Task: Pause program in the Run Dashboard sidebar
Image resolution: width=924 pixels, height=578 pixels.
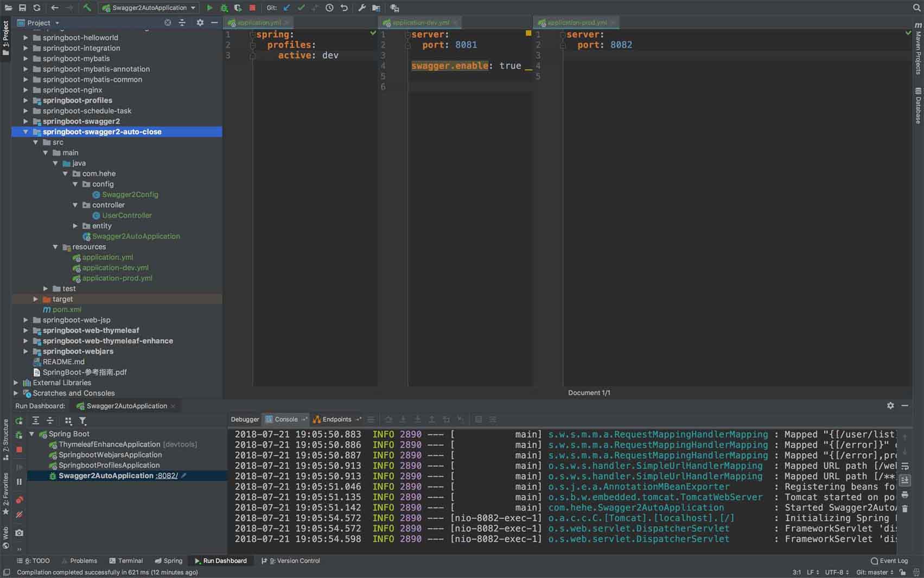Action: coord(19,481)
